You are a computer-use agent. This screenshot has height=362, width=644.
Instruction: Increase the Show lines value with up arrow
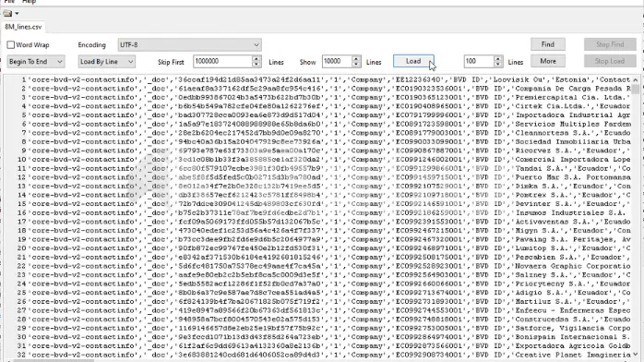356,58
